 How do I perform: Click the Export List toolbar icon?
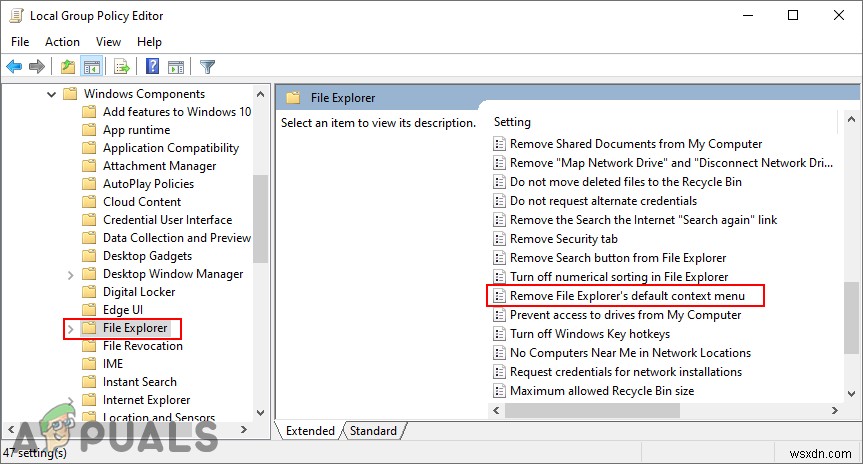(122, 67)
